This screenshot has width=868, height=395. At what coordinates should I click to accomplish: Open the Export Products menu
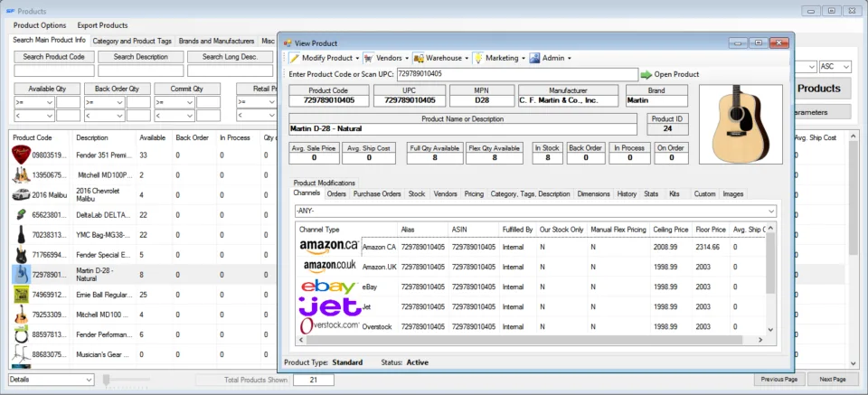pos(102,25)
